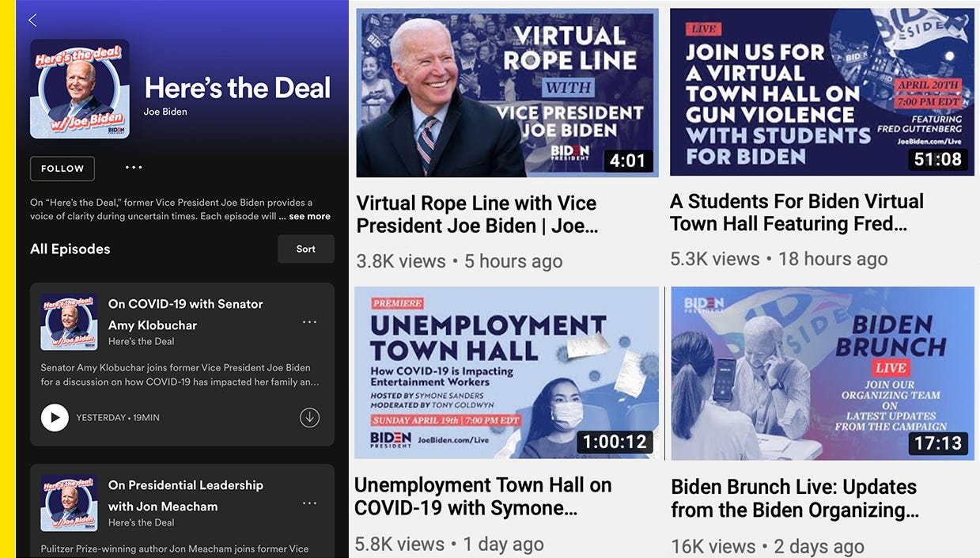
Task: Play the Amy Klobuchar episode
Action: (x=55, y=417)
